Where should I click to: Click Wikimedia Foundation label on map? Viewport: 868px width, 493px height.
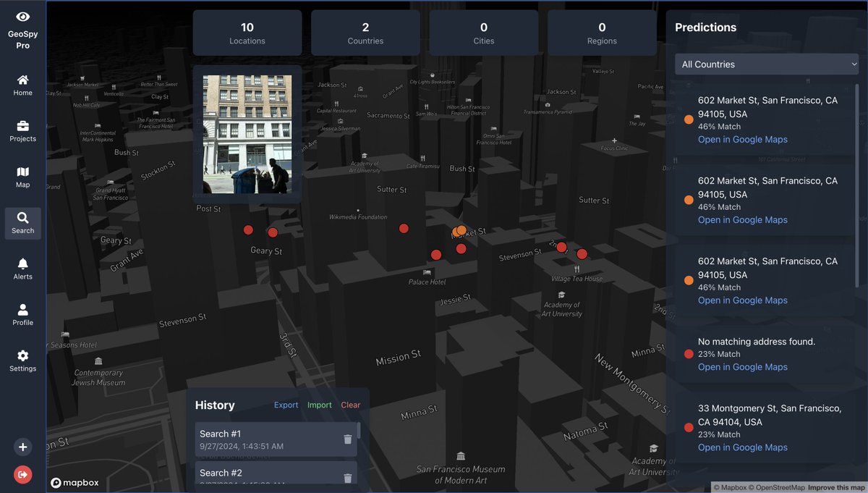[x=358, y=216]
